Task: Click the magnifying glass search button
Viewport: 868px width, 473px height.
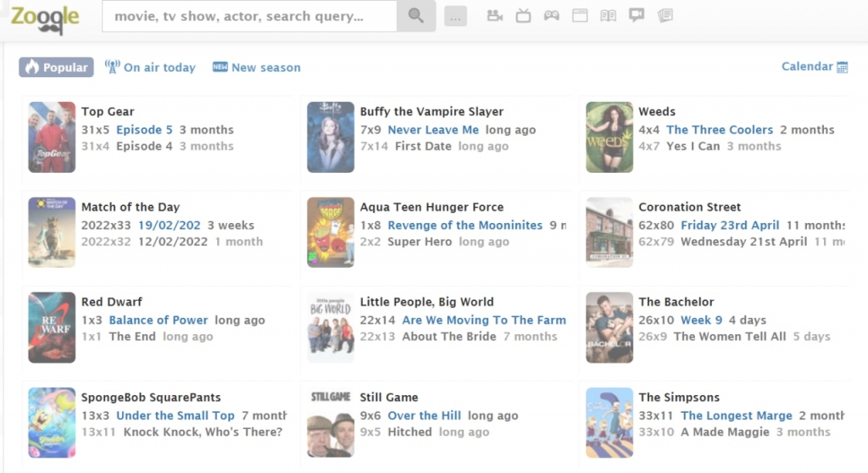Action: pos(415,16)
